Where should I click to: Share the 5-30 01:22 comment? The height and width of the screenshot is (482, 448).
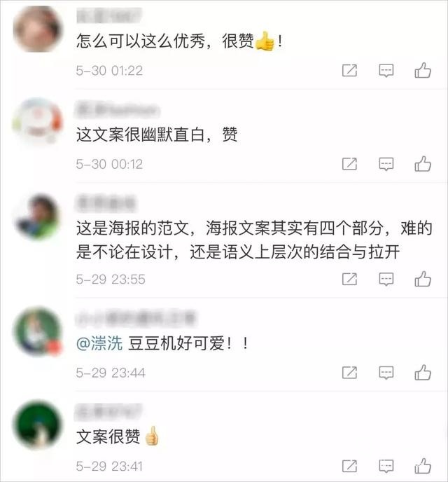(x=349, y=70)
